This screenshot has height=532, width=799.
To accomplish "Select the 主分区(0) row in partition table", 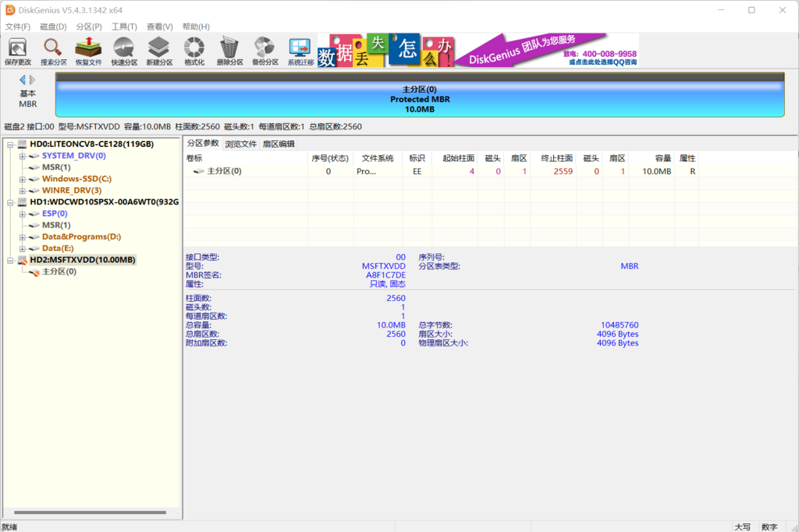I will click(442, 171).
